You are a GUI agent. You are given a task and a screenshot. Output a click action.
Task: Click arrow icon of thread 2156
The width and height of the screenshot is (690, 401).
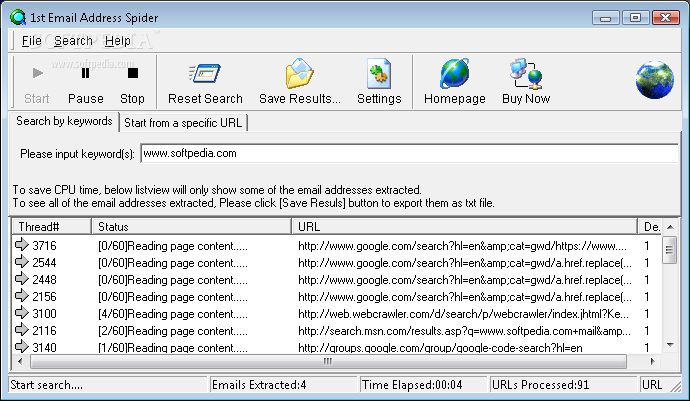coord(22,295)
